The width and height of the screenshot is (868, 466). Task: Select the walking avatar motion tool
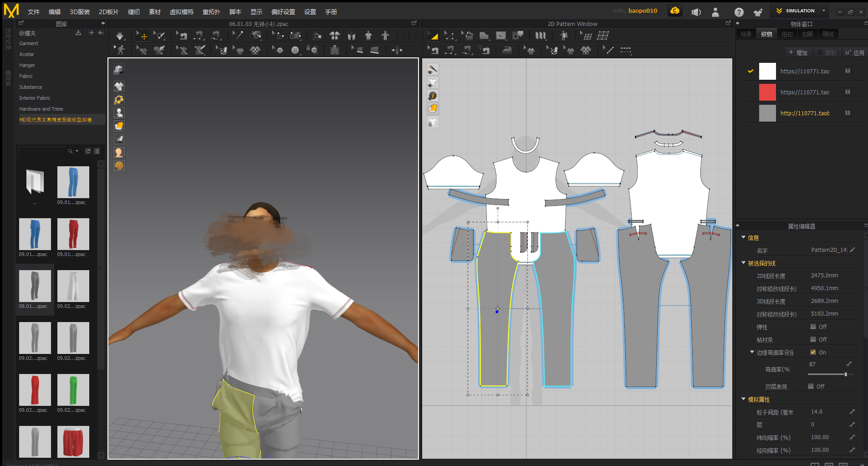pos(120,50)
